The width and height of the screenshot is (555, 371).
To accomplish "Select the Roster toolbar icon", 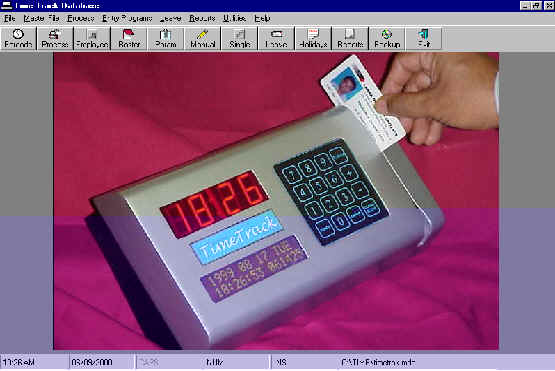I will coord(129,38).
